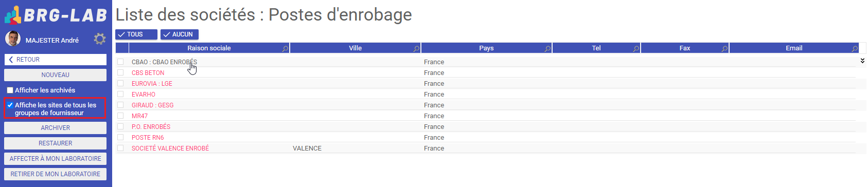The height and width of the screenshot is (187, 868).
Task: Select all rows with TOUS button
Action: pyautogui.click(x=136, y=34)
